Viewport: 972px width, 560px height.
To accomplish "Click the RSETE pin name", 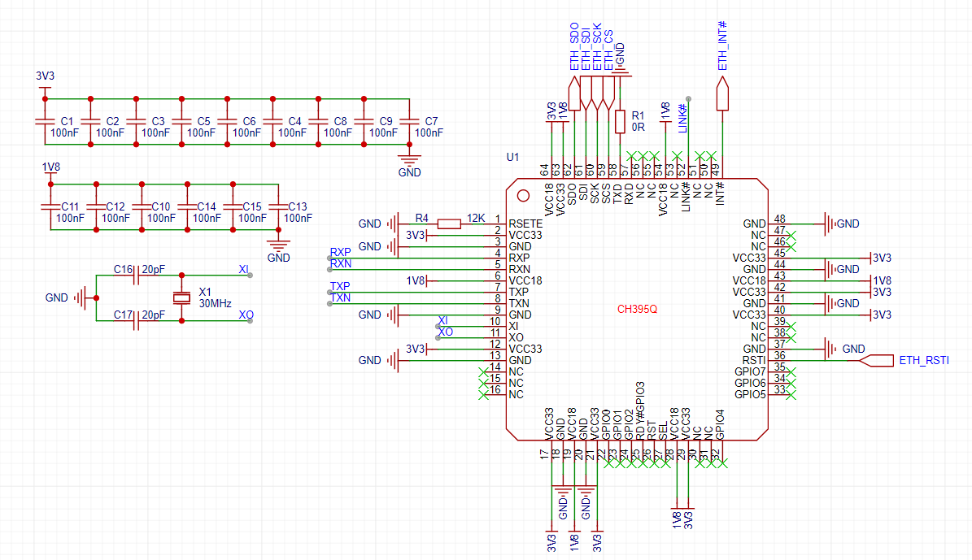I will (525, 224).
